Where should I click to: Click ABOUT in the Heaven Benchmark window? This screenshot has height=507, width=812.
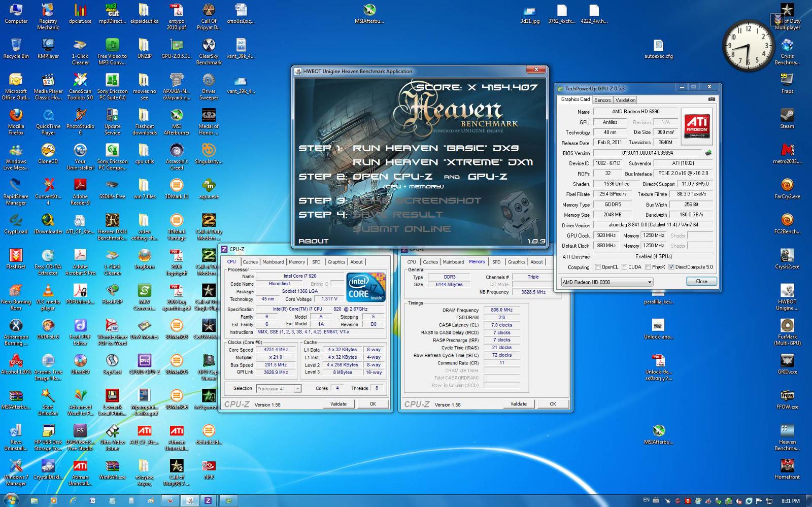(x=313, y=241)
